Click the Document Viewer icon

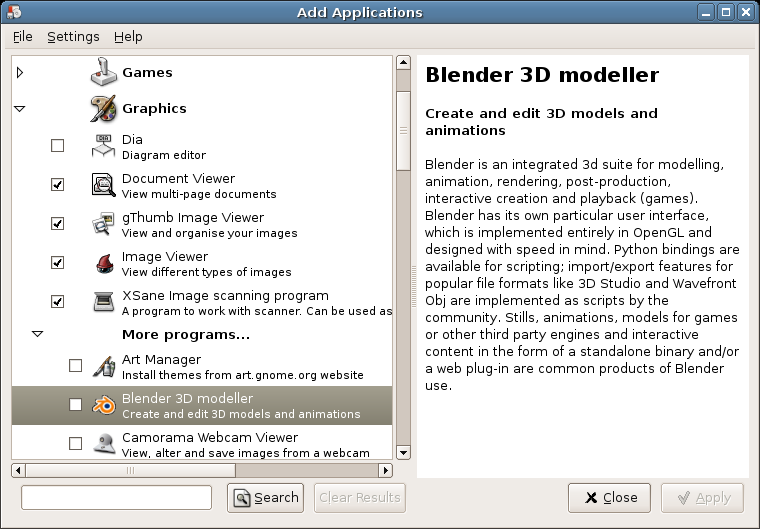[x=103, y=185]
